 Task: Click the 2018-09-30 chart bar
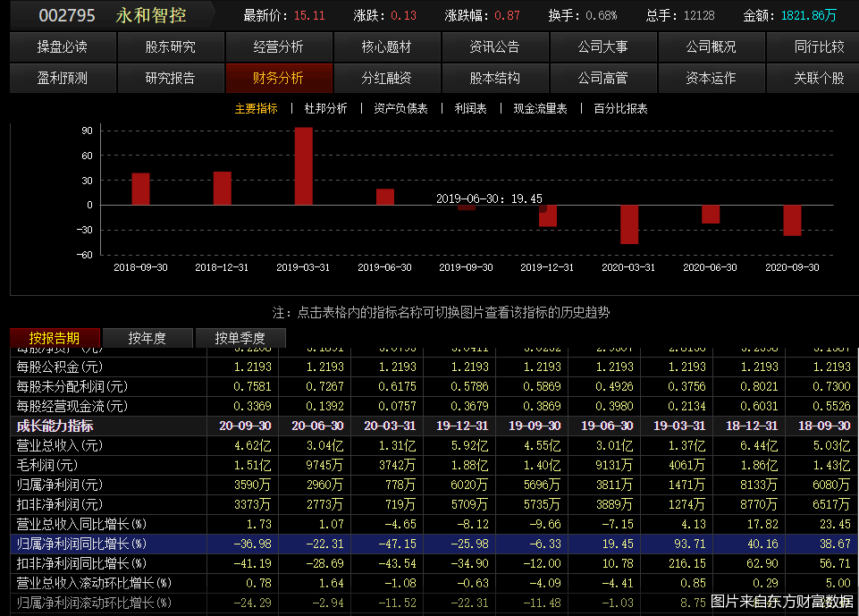coord(141,189)
